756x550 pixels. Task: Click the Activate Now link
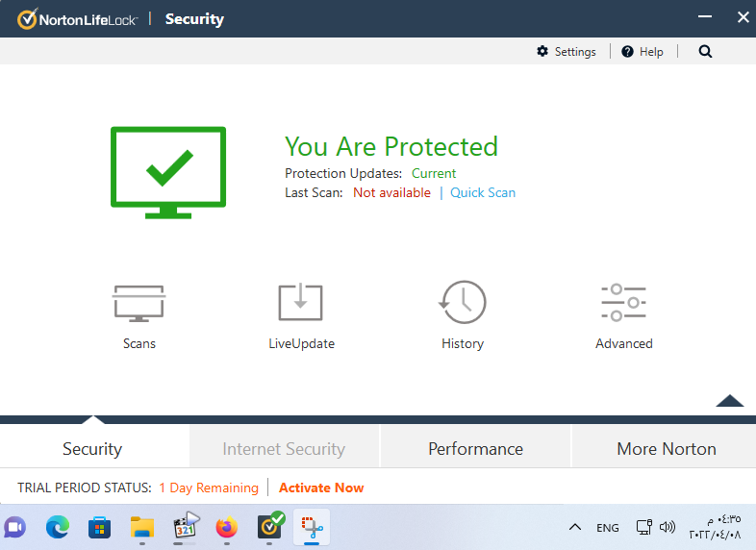click(321, 487)
